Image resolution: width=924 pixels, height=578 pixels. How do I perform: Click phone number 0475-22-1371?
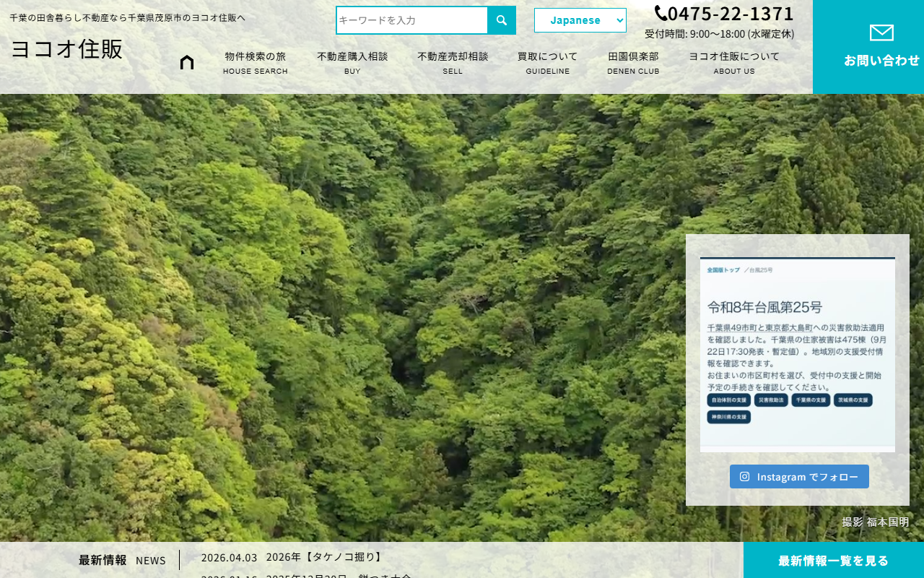click(x=731, y=13)
